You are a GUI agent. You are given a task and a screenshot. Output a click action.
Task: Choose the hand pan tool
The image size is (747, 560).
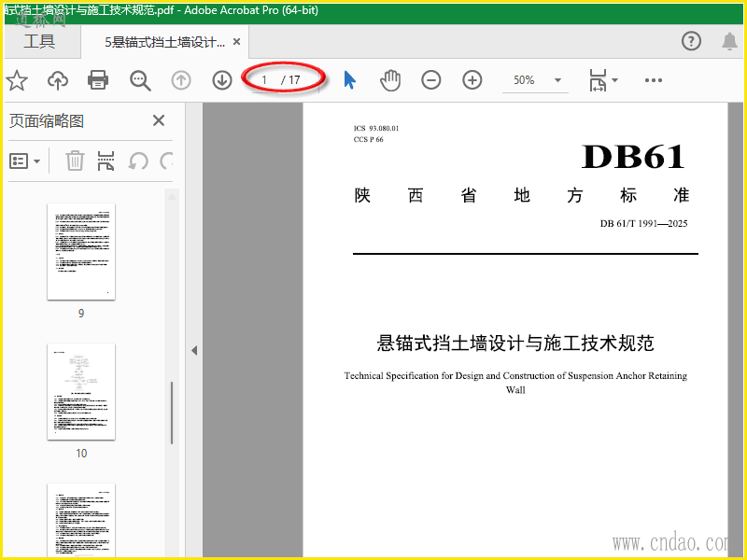[x=390, y=80]
